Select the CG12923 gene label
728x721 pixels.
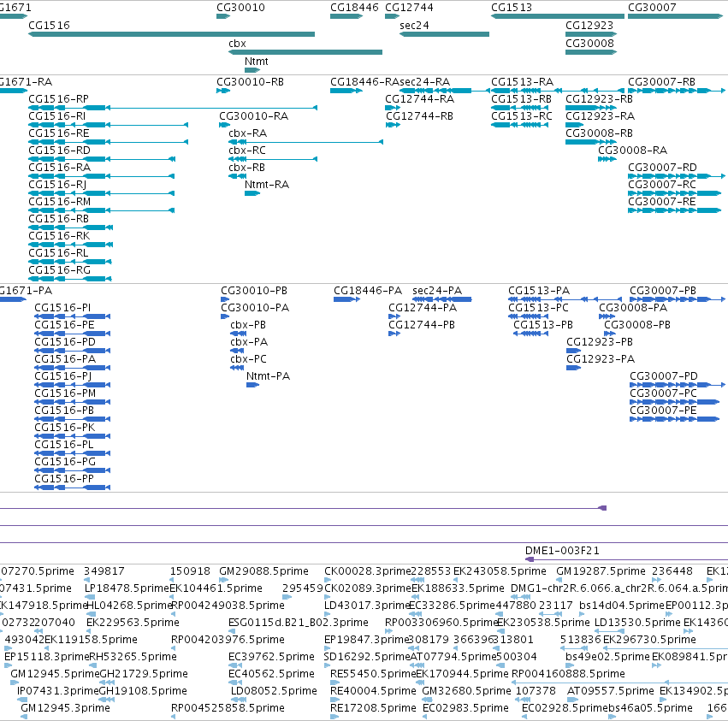pos(589,26)
